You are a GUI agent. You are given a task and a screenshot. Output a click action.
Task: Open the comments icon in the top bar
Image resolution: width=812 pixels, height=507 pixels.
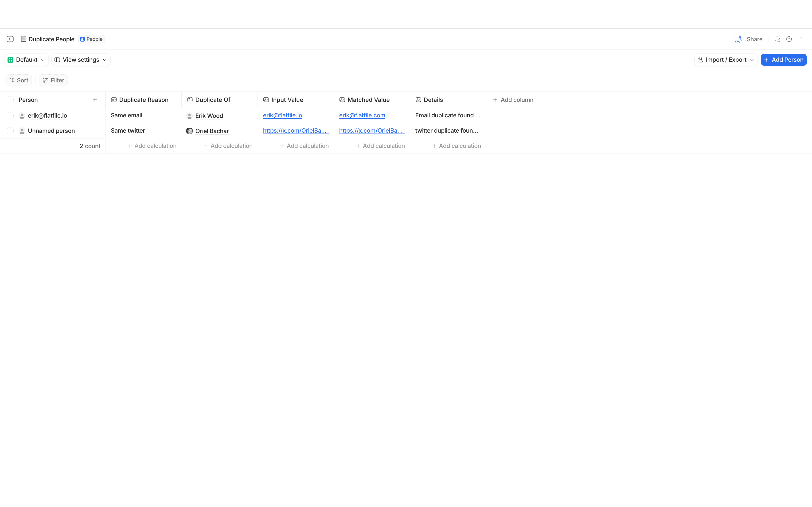pyautogui.click(x=777, y=39)
